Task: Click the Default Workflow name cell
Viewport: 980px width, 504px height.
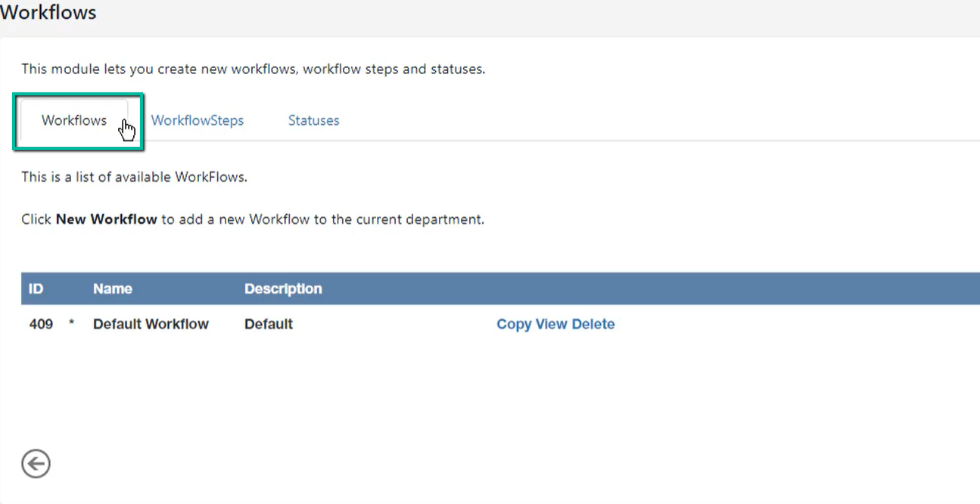Action: 151,324
